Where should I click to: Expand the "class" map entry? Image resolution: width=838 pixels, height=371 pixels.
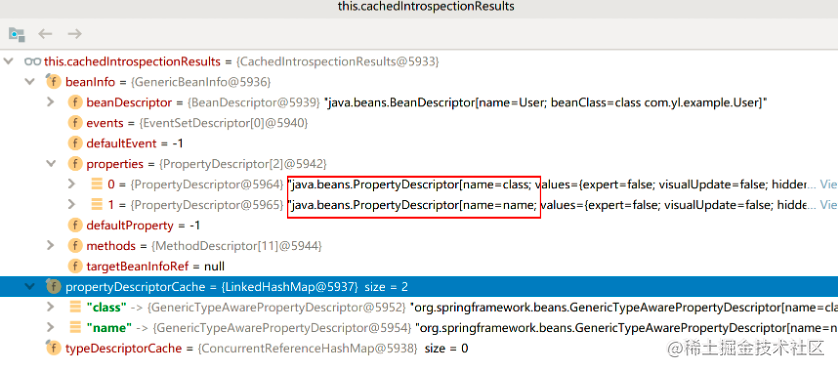click(51, 307)
